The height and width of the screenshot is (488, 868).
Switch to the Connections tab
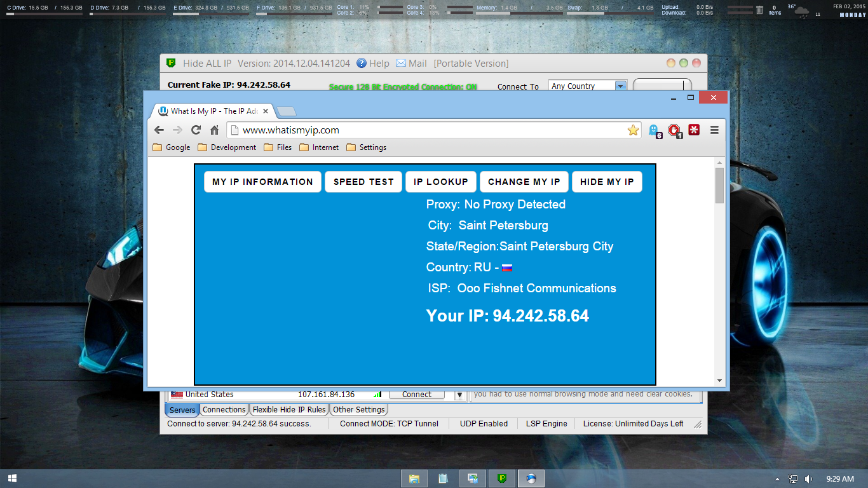click(x=224, y=410)
